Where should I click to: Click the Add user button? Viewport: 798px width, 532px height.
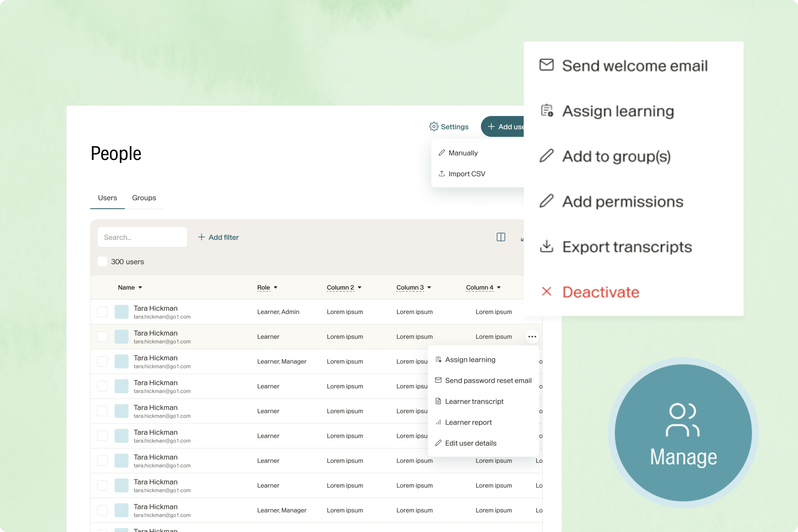click(505, 127)
